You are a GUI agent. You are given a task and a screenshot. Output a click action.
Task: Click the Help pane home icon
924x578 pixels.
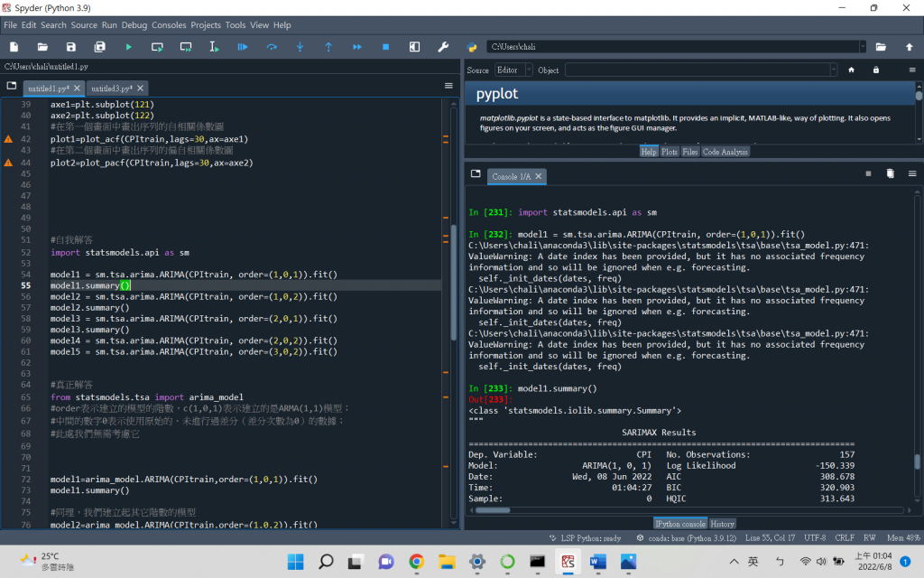tap(851, 70)
